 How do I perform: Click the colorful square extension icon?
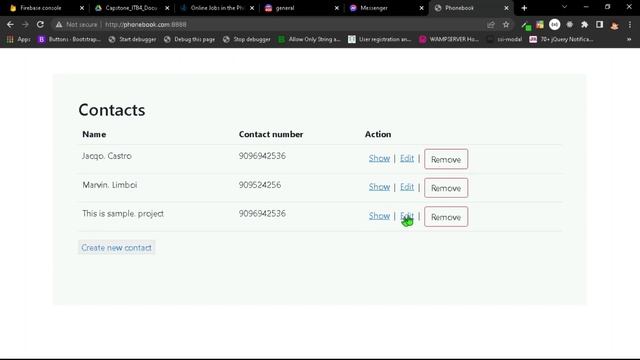pos(540,24)
